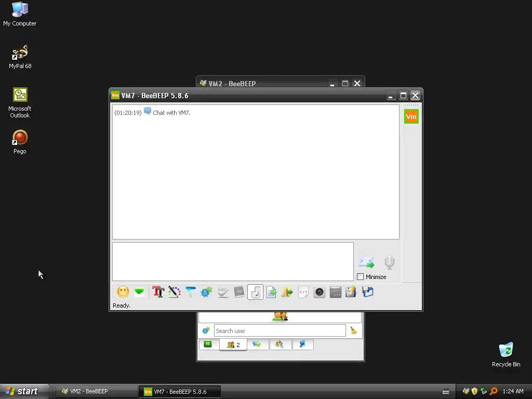
Task: Click the send file document-arrow icon
Action: (271, 292)
